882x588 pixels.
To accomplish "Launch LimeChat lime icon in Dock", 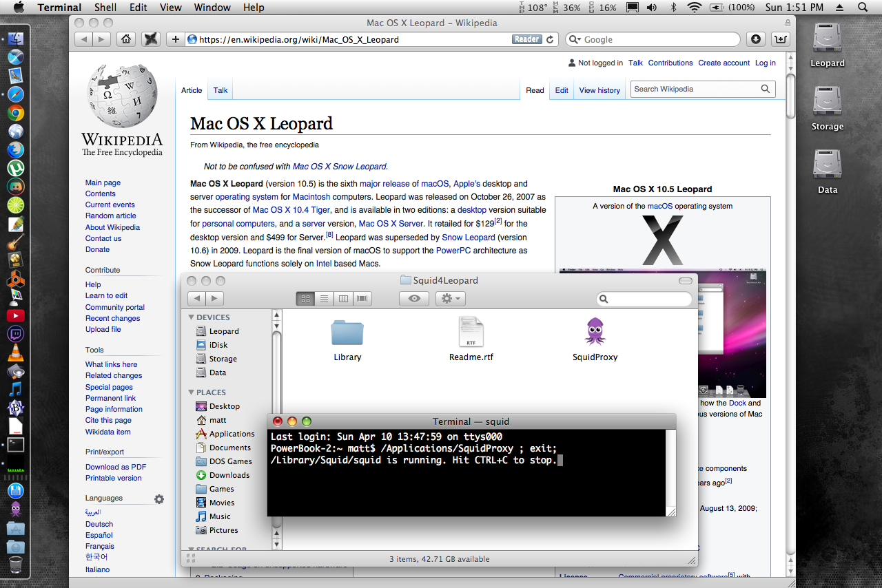I will 16,204.
